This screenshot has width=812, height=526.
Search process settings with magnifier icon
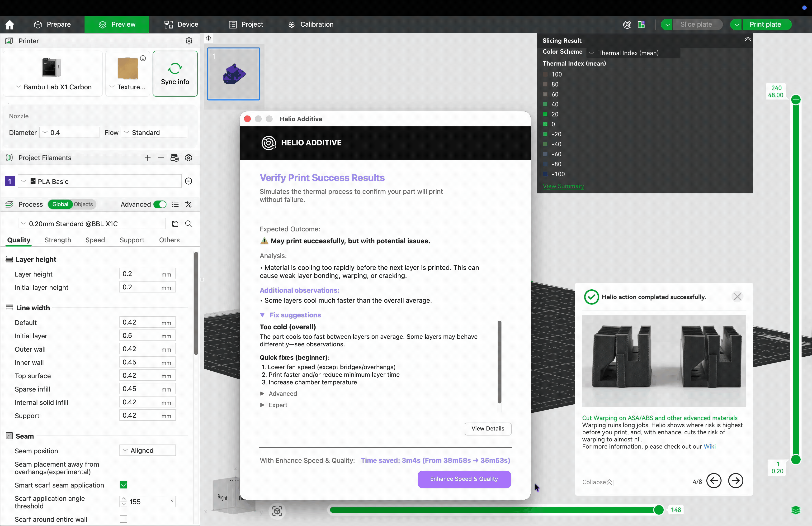click(x=189, y=224)
